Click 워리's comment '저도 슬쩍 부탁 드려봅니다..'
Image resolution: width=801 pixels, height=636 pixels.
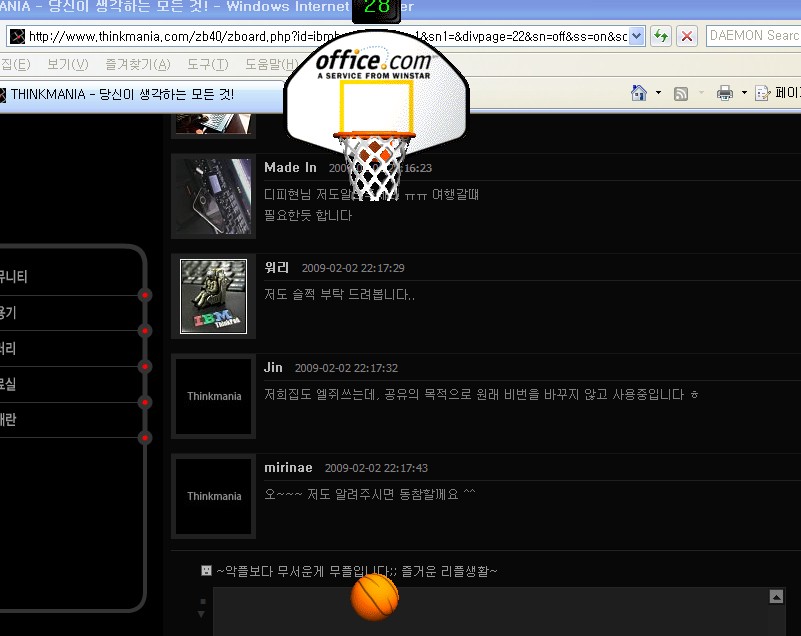point(340,294)
